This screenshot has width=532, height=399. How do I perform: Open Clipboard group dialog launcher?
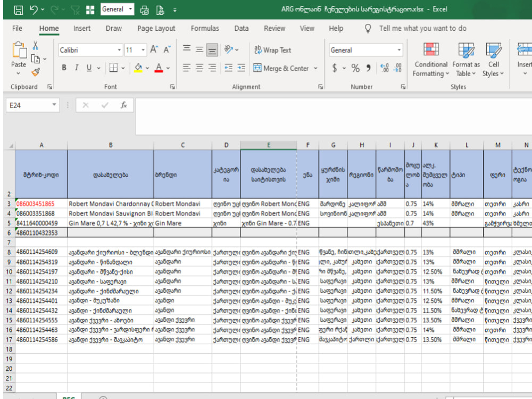[50, 87]
